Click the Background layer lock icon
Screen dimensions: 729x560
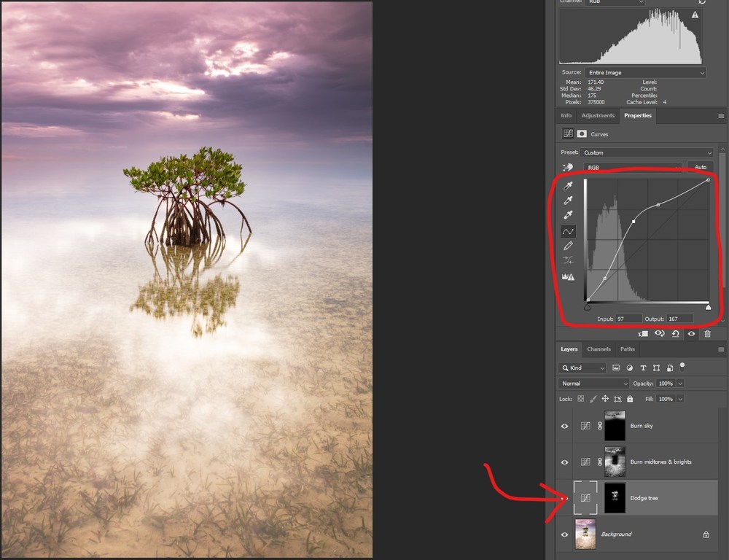click(x=706, y=534)
